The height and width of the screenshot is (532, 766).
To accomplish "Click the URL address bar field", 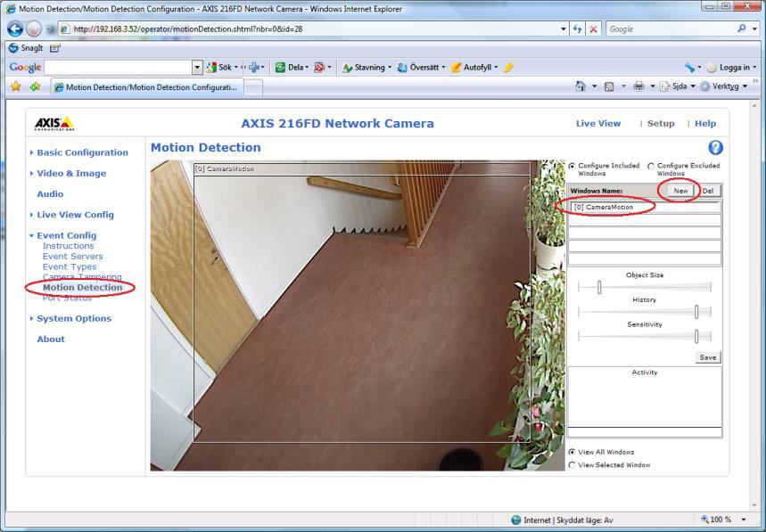I will [x=313, y=29].
